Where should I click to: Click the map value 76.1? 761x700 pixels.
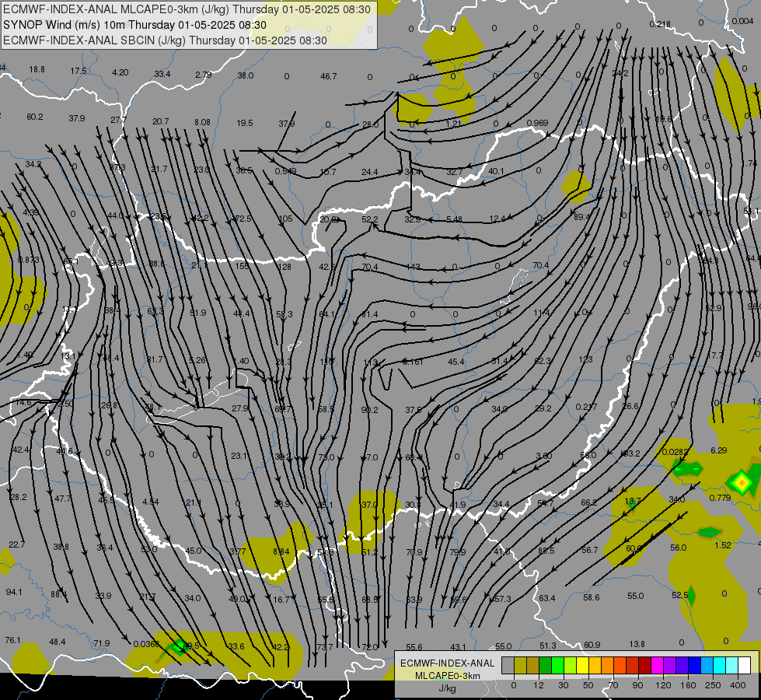pos(13,640)
